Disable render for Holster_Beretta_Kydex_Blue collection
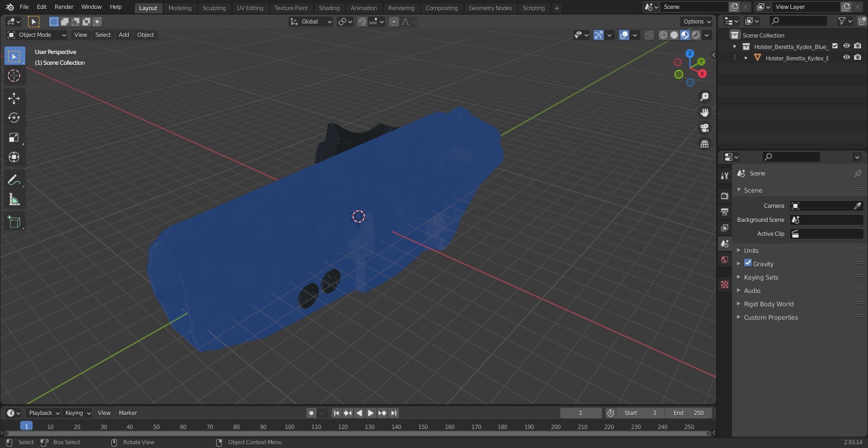This screenshot has height=448, width=868. (858, 46)
